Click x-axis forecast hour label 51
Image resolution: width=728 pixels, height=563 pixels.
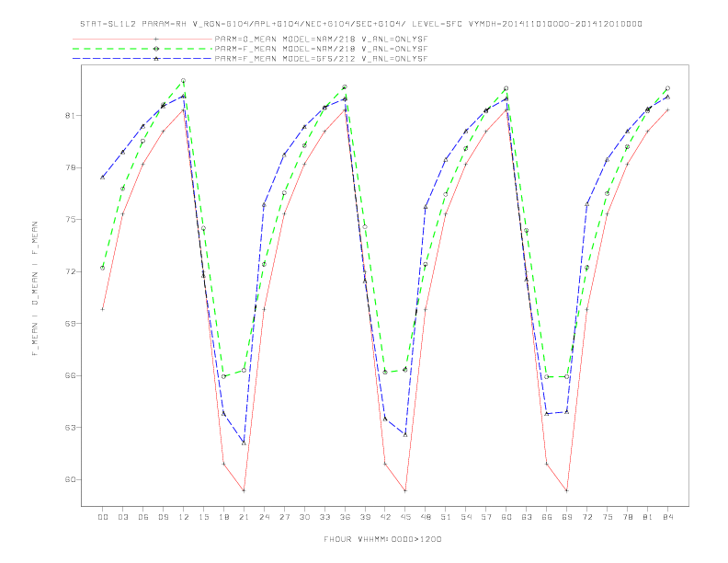click(x=446, y=517)
